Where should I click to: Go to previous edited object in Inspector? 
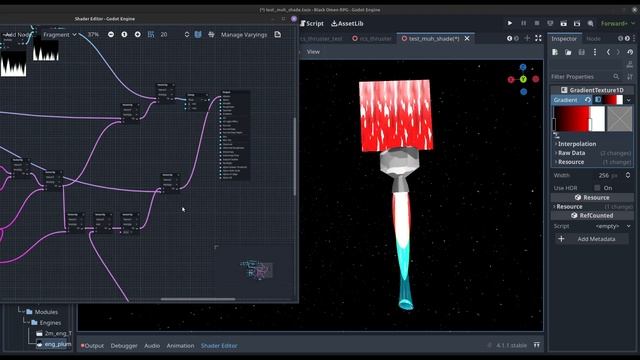click(609, 52)
